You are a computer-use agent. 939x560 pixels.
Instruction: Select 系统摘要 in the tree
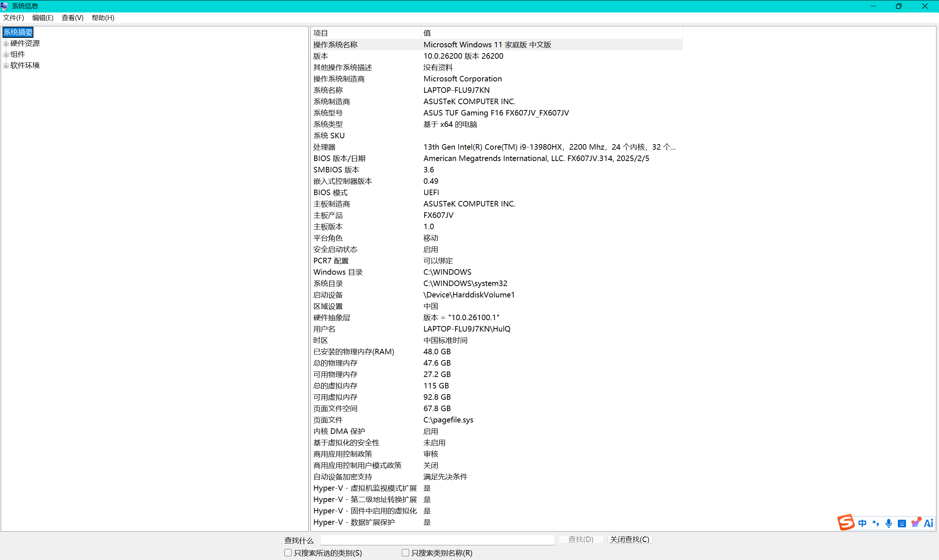coord(18,32)
